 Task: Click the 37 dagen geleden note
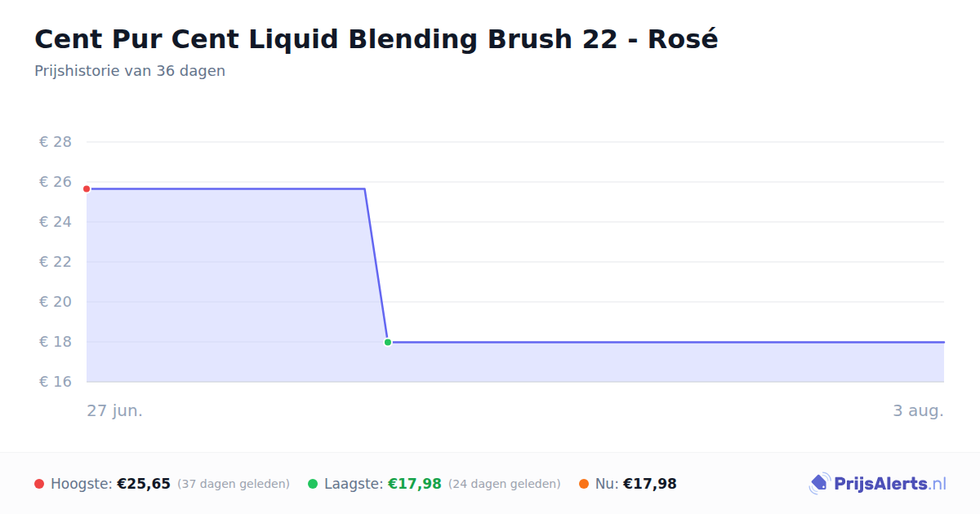(234, 484)
